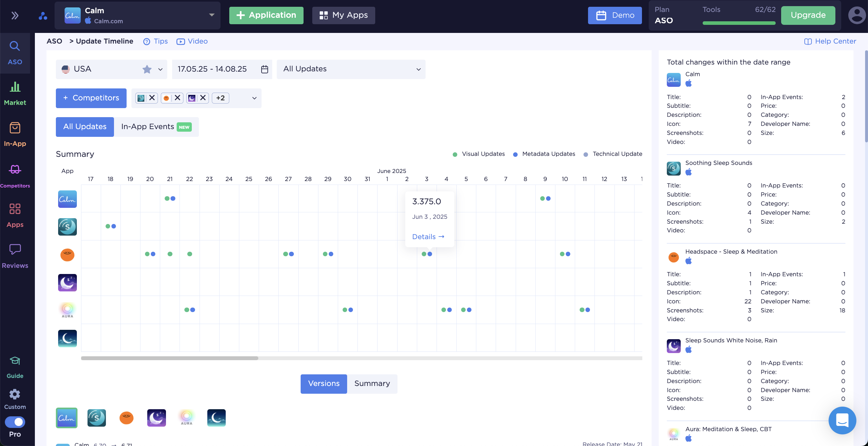Screen dimensions: 868x446
Task: Click the blue dots logo icon
Action: pos(43,15)
